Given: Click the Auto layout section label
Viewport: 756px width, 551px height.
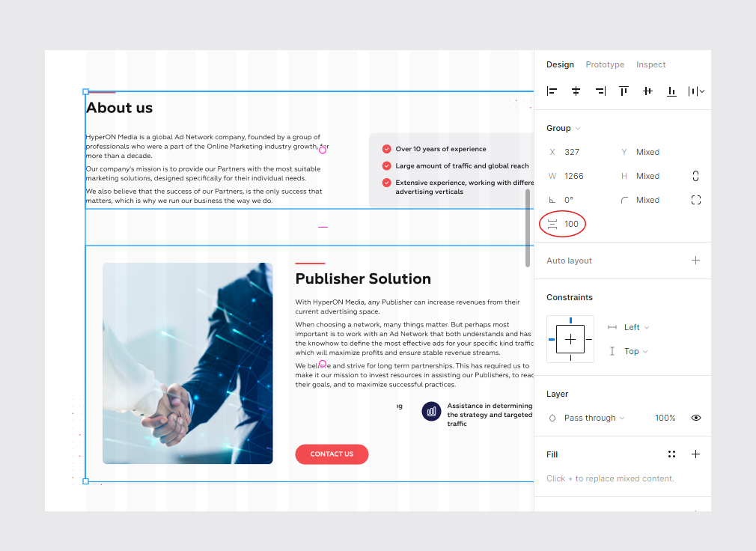Looking at the screenshot, I should [569, 261].
